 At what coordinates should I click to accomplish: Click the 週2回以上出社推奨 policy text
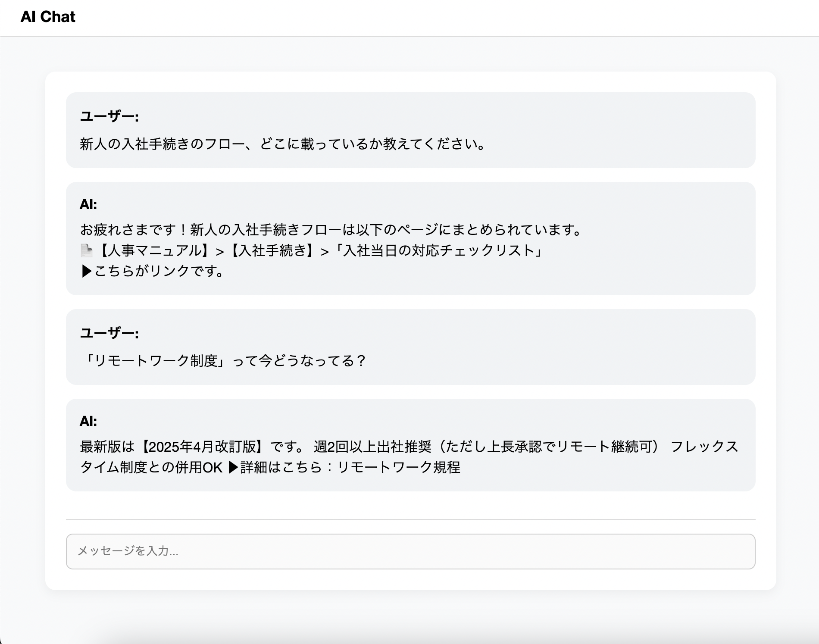pyautogui.click(x=372, y=447)
